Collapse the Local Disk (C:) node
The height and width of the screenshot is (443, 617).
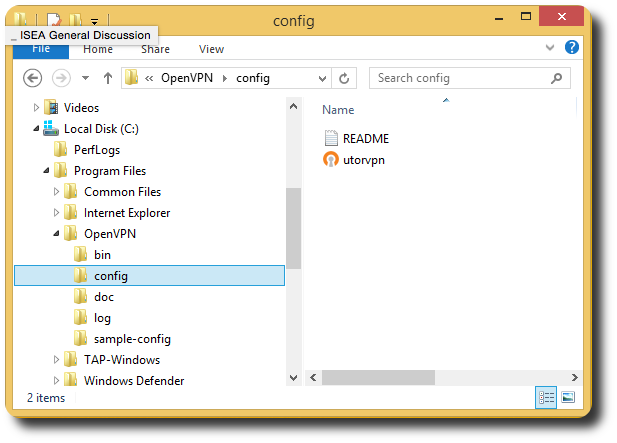point(36,128)
